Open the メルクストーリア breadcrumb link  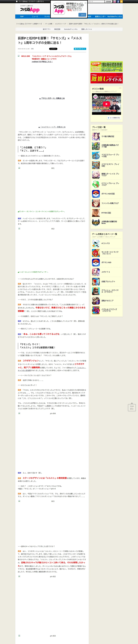tap(61, 24)
